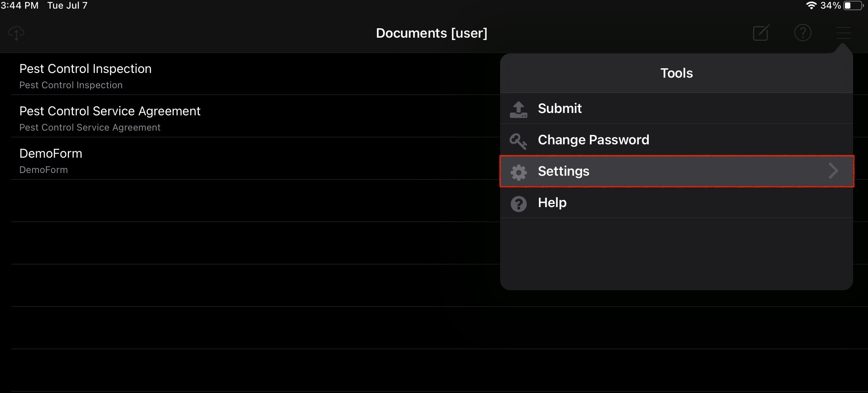
Task: Click the Help question mark menu icon
Action: [x=519, y=204]
